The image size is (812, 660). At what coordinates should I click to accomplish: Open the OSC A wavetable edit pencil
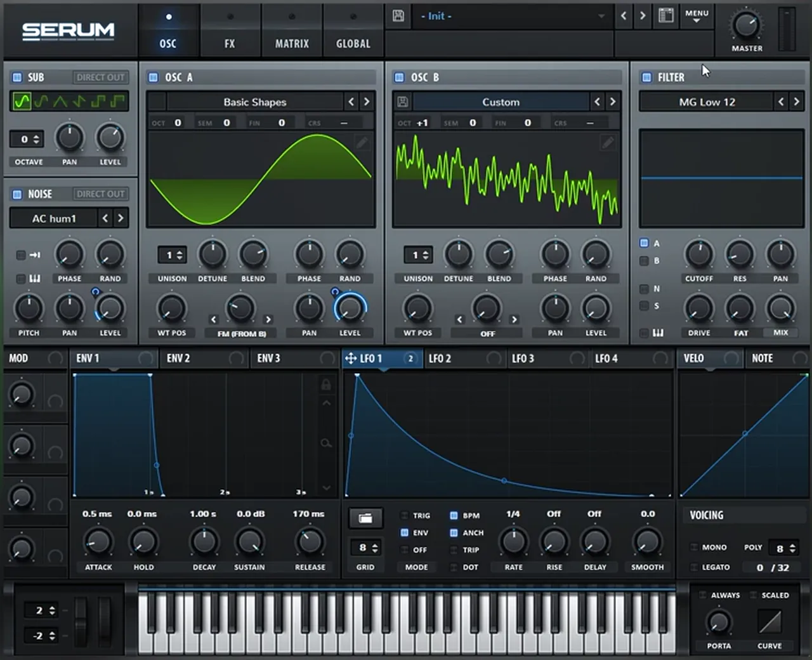(x=362, y=143)
